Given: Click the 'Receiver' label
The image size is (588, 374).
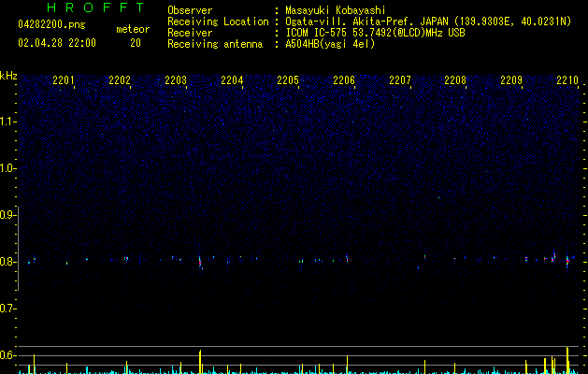Looking at the screenshot, I should click(x=190, y=33).
